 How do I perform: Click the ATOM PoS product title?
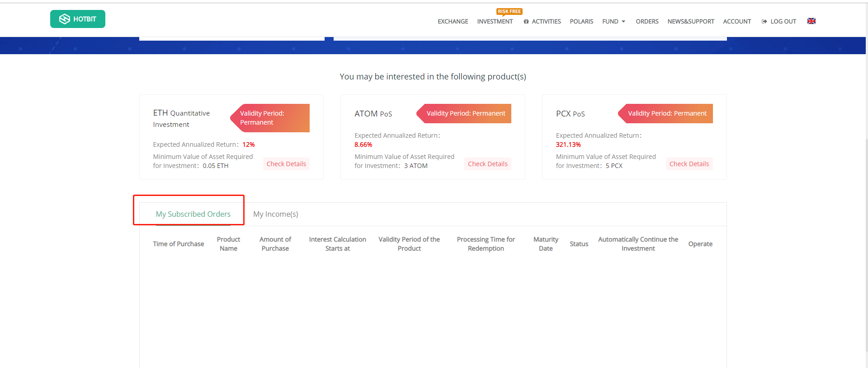click(373, 114)
